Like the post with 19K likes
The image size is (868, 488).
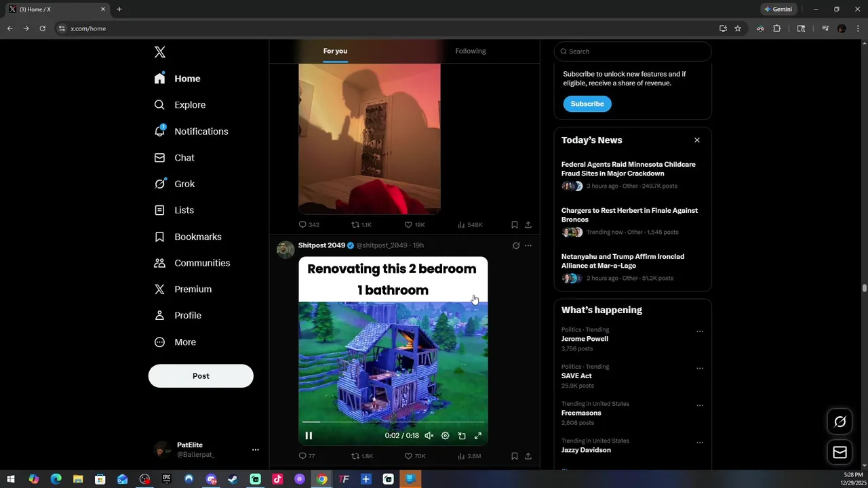click(x=414, y=225)
